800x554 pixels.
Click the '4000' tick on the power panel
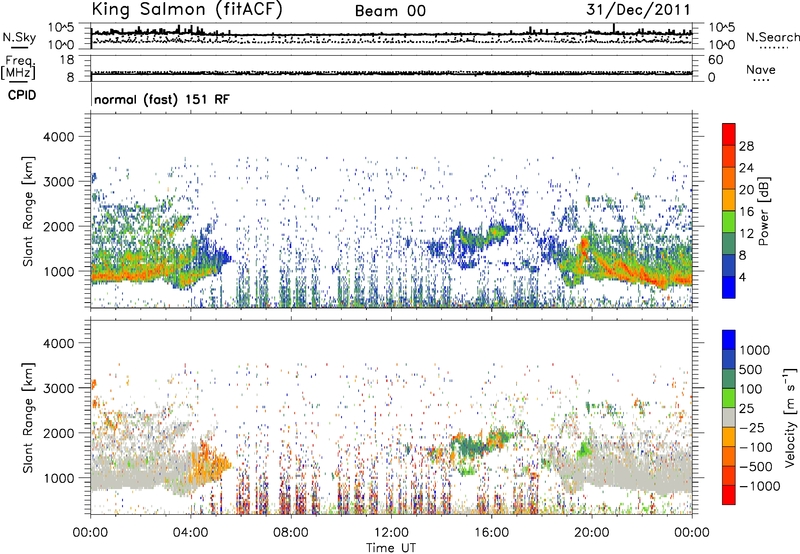[x=58, y=137]
